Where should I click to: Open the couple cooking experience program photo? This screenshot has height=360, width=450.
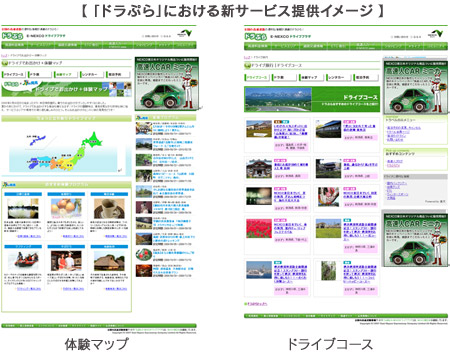(66, 261)
